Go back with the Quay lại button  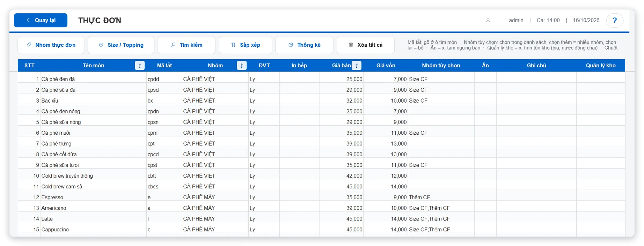point(41,20)
